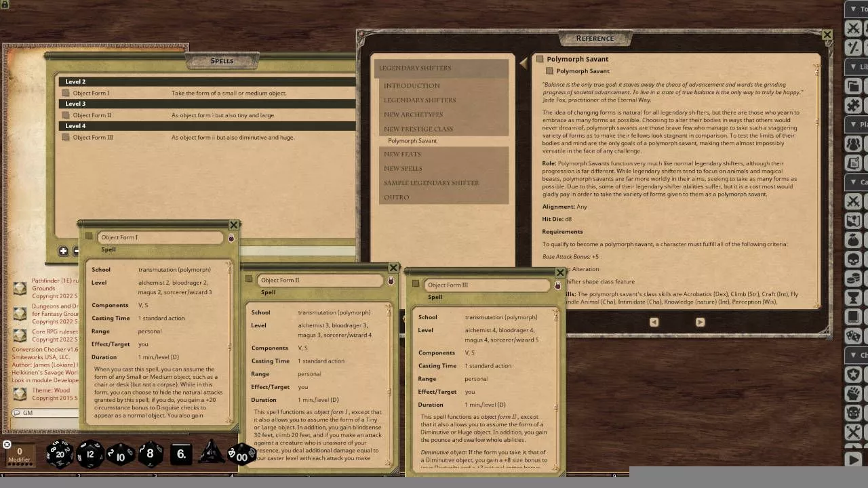The width and height of the screenshot is (868, 488).
Task: Open the pouch bag sidebar icon
Action: point(854,240)
